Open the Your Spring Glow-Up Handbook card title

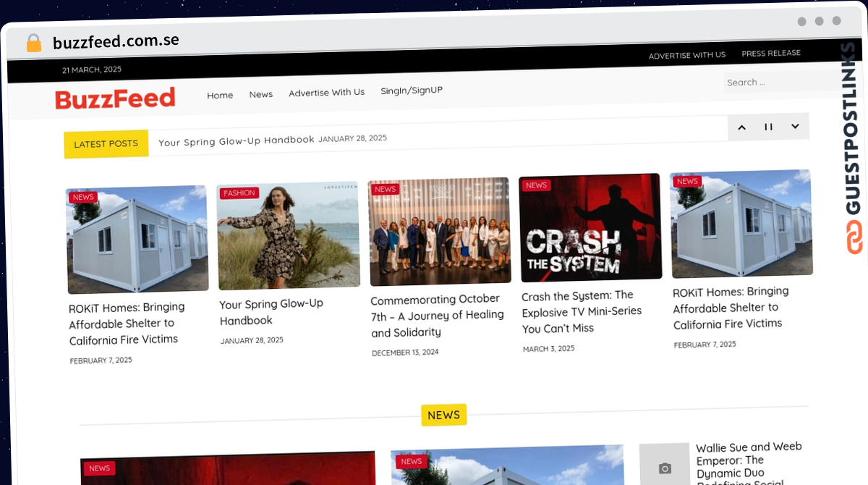271,312
